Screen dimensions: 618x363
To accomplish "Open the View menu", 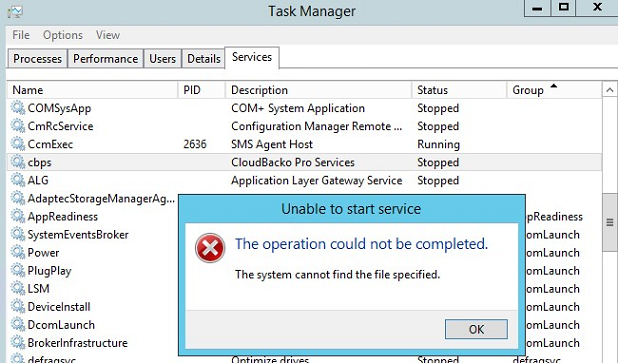I will [x=108, y=35].
